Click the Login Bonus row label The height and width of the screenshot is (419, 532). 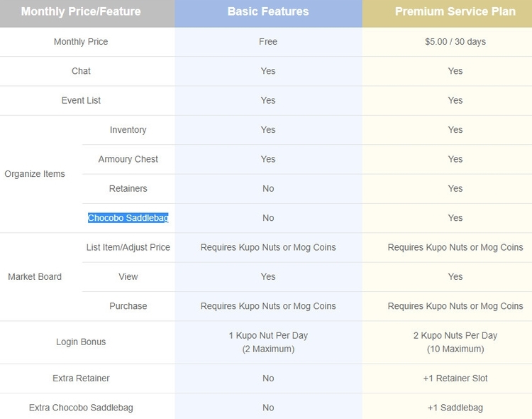coord(81,342)
